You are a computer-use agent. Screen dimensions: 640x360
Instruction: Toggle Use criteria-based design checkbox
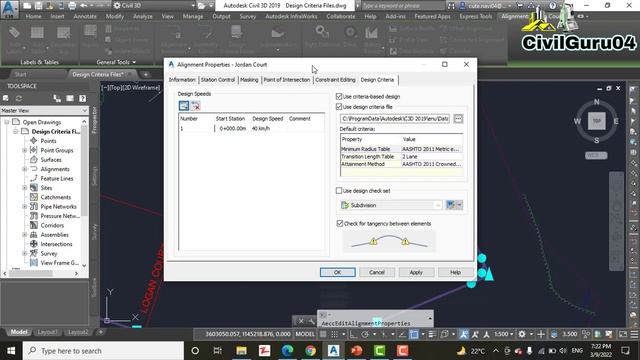click(x=339, y=96)
